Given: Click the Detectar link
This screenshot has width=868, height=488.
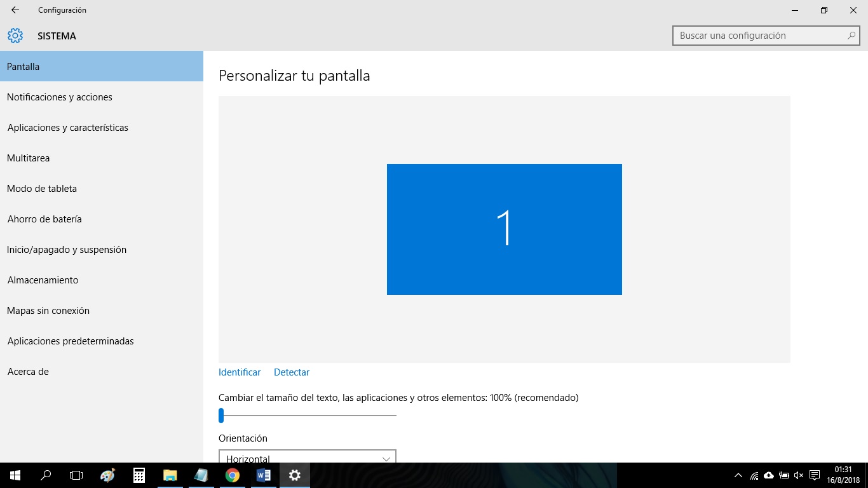Looking at the screenshot, I should point(292,372).
